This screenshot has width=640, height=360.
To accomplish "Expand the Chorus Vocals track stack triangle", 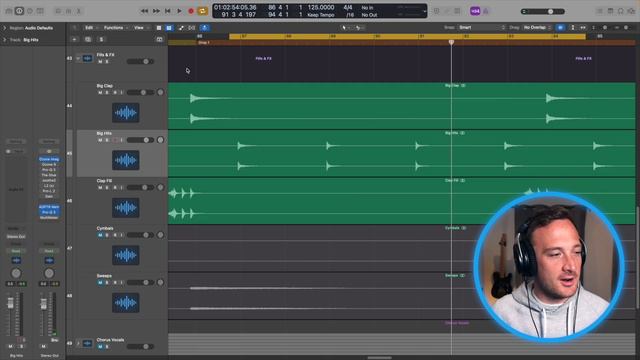I will tap(78, 344).
